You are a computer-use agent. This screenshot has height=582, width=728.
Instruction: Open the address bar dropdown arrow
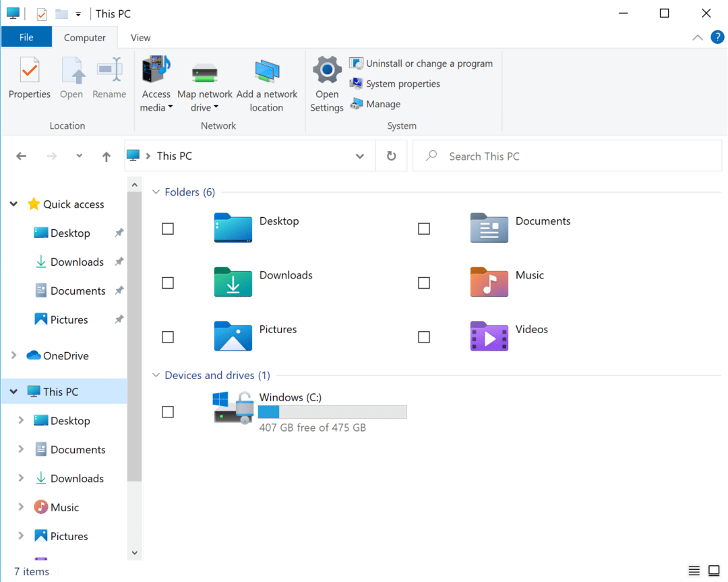pyautogui.click(x=359, y=156)
